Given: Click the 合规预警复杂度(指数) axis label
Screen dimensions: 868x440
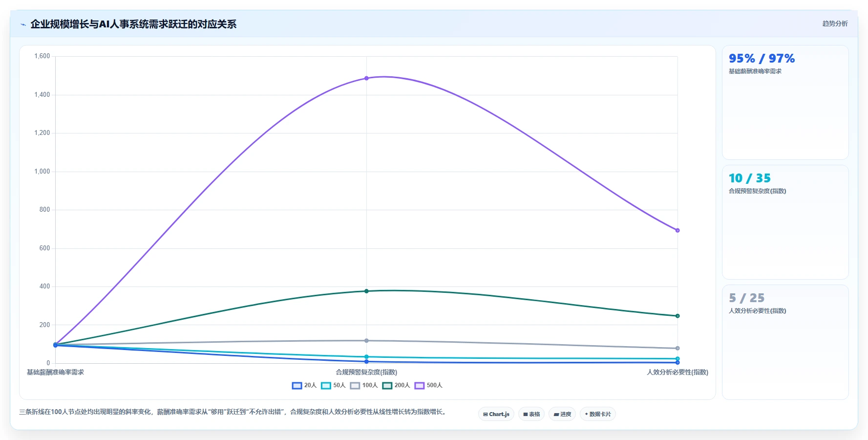Looking at the screenshot, I should pyautogui.click(x=366, y=373).
